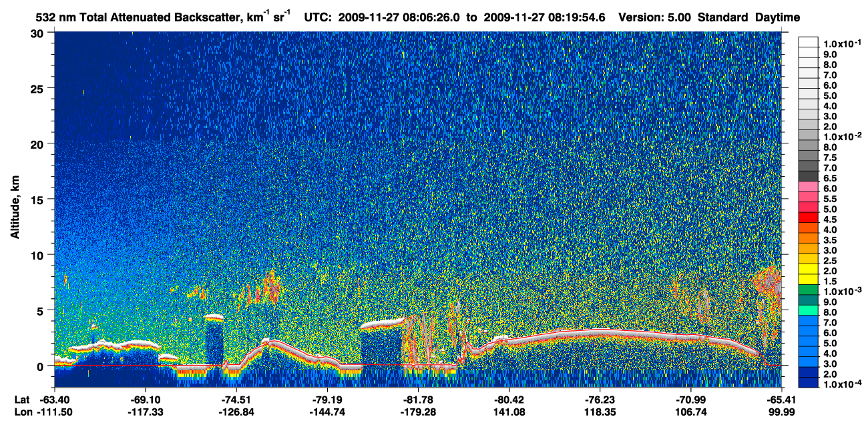Image resolution: width=868 pixels, height=445 pixels.
Task: Click the 'Lon' row label
Action: tap(22, 412)
